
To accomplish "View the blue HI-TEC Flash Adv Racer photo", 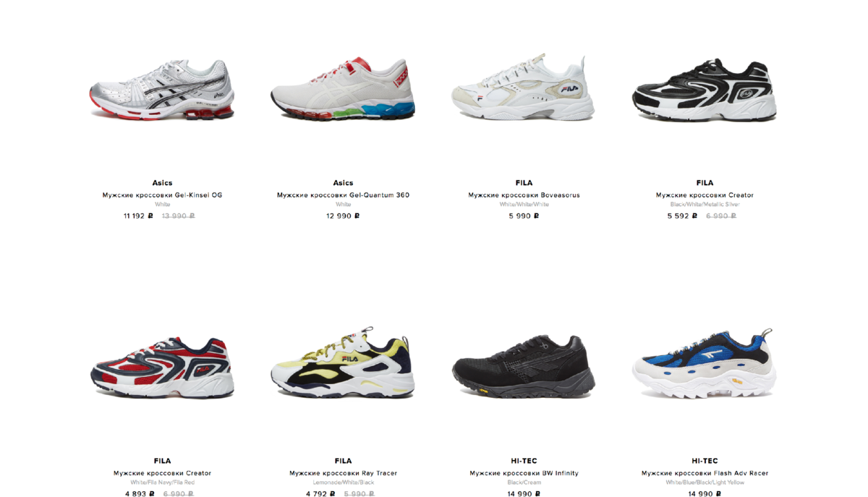I will pos(705,363).
